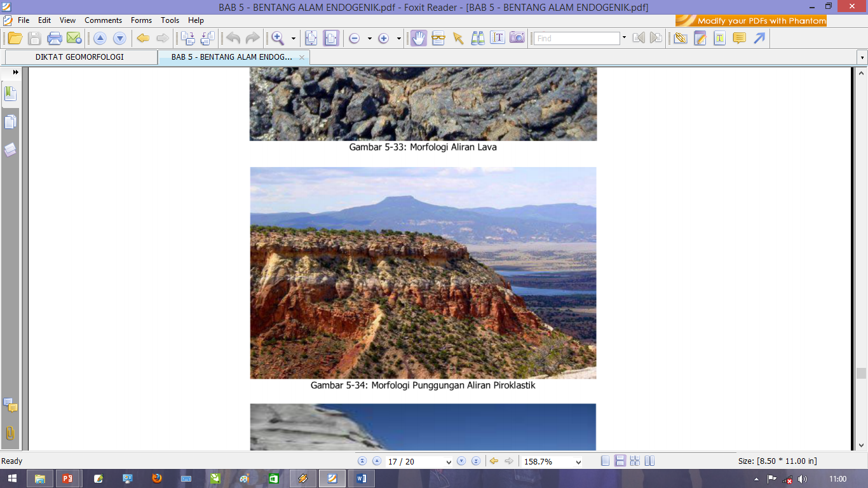Switch to Single Page layout
868x488 pixels.
[606, 461]
